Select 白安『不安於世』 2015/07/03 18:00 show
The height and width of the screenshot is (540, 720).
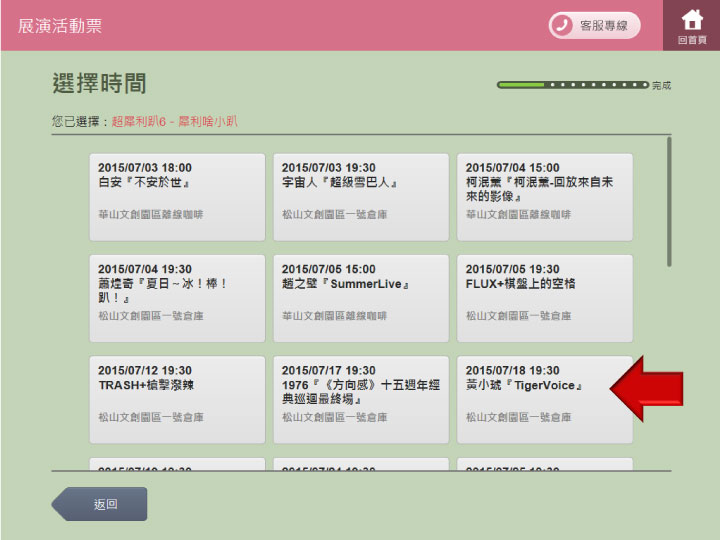point(177,197)
